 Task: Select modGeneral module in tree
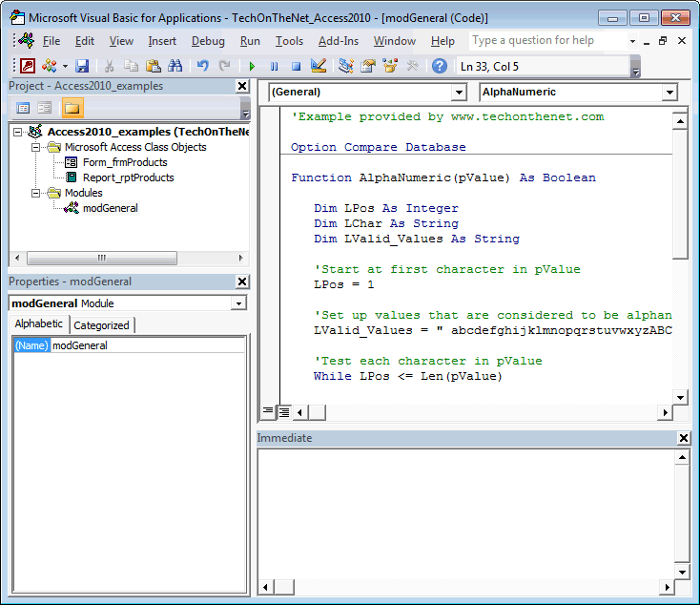coord(111,208)
